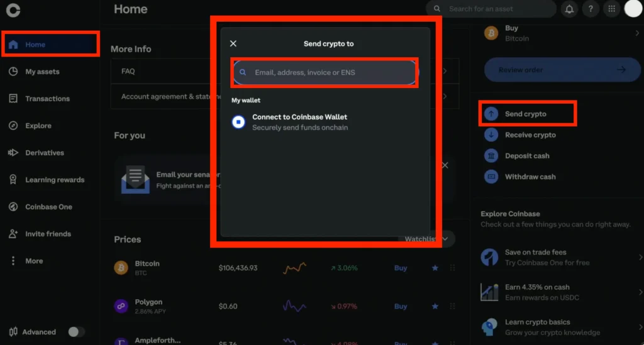Toggle the Advanced switch

pos(76,332)
